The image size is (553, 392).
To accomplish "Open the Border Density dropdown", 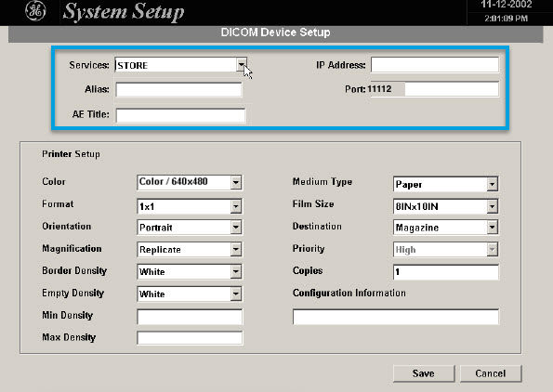I will click(x=190, y=272).
